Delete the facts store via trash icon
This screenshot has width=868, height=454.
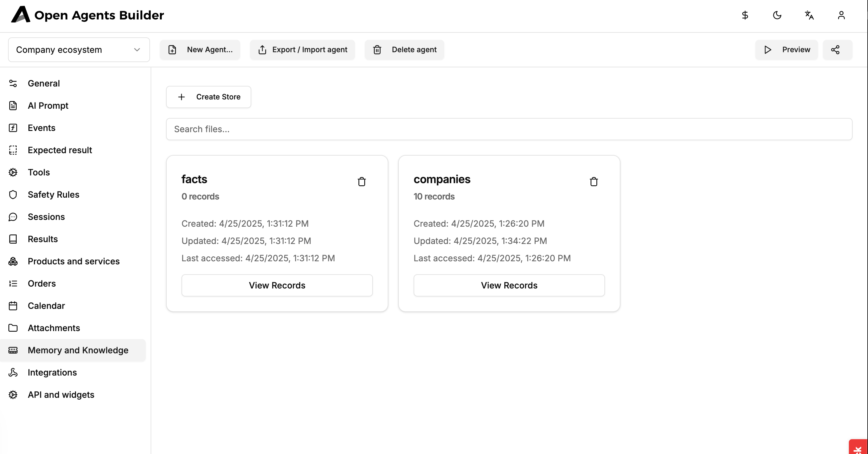click(361, 182)
